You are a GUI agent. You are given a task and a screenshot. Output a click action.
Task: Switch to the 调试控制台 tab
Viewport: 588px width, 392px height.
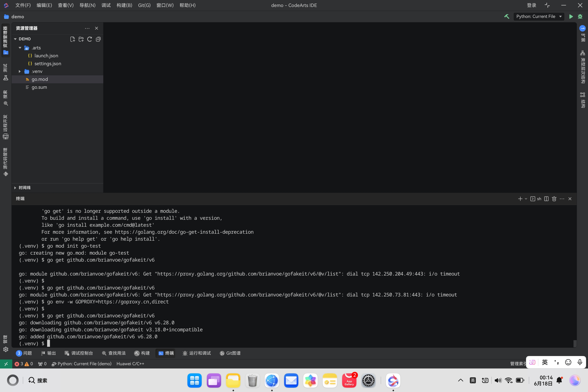tap(79, 353)
